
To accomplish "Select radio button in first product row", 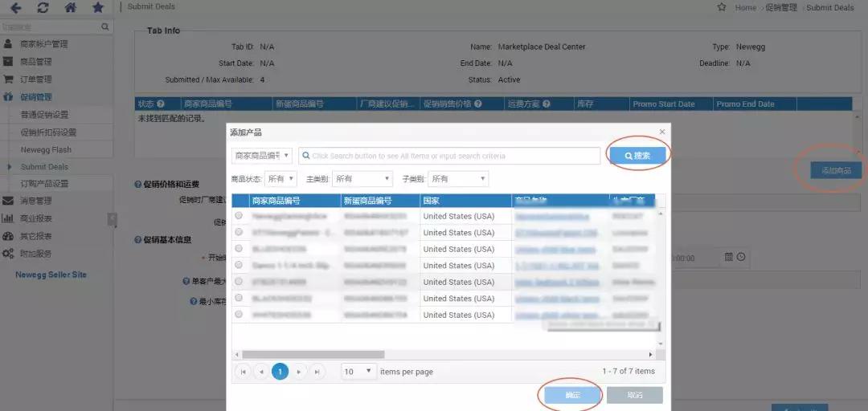I will tap(239, 215).
